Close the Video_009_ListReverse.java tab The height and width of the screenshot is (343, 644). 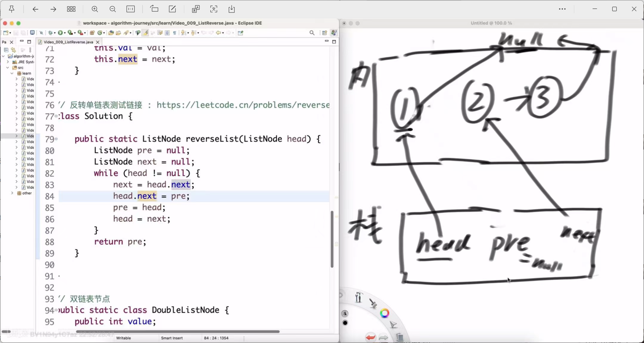(x=97, y=42)
